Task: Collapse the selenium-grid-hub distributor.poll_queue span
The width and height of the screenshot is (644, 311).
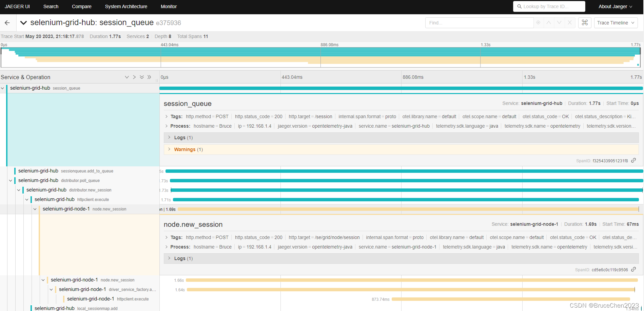Action: click(11, 180)
